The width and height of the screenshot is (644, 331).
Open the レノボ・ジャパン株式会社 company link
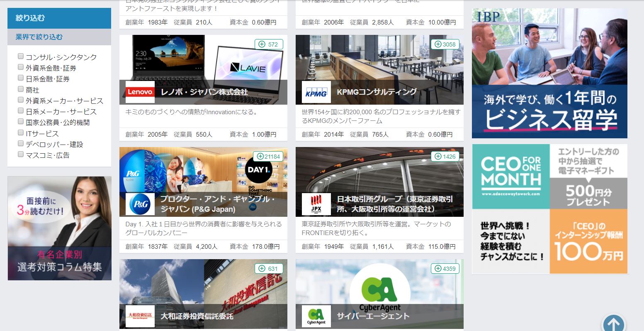pos(204,92)
